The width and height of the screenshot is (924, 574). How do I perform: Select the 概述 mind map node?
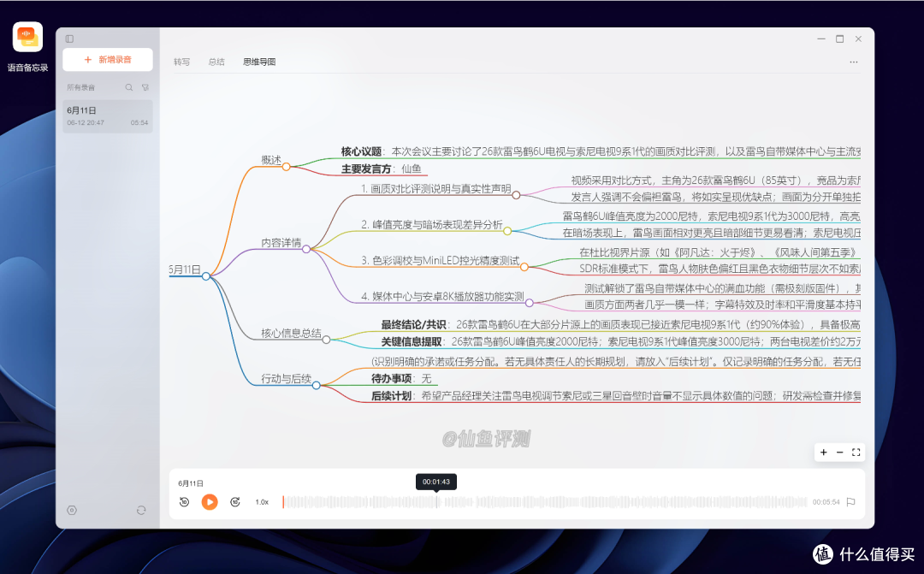(x=271, y=160)
